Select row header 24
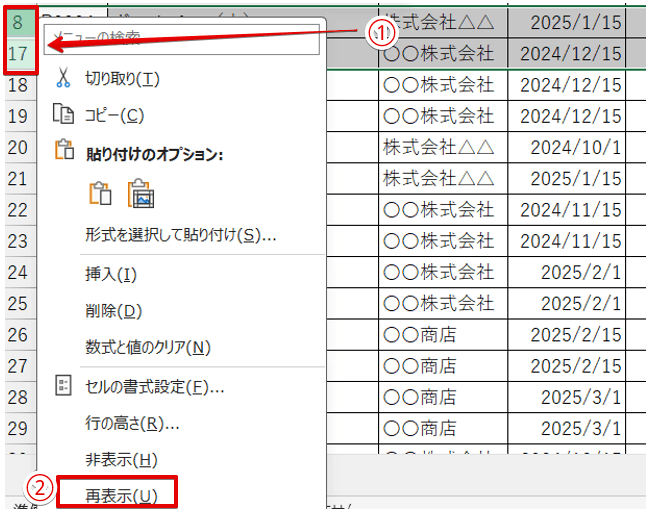The image size is (646, 515). click(x=21, y=272)
